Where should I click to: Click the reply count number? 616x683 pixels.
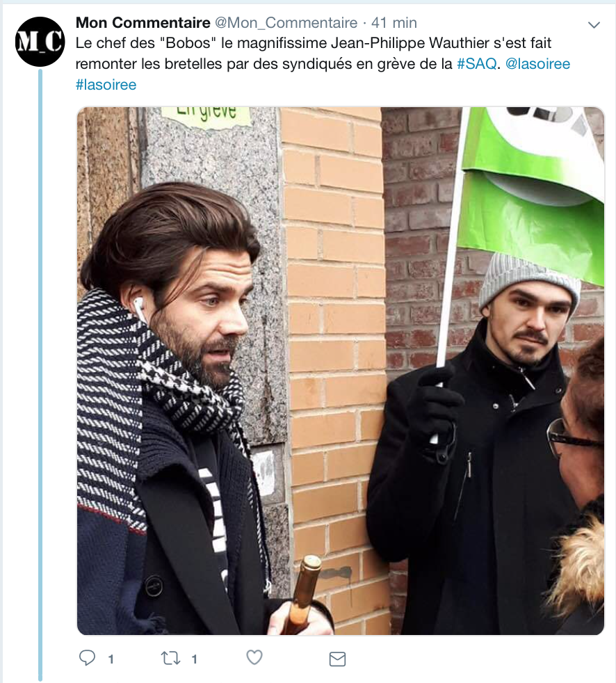tap(111, 659)
